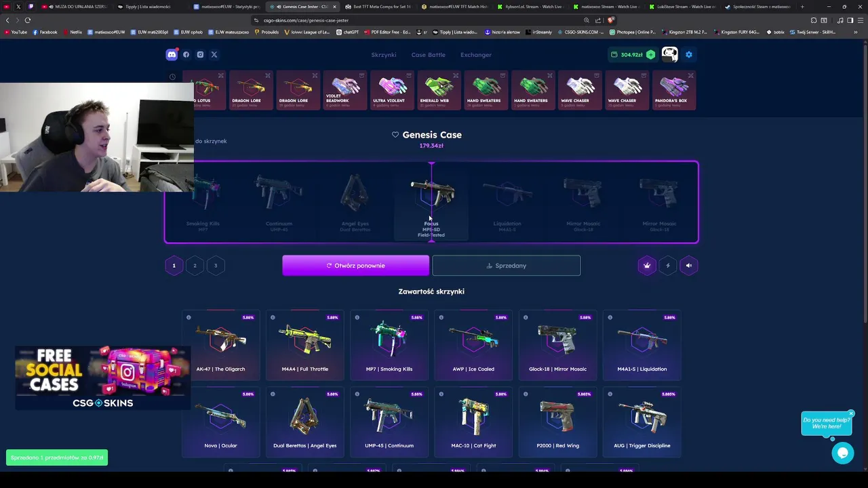Open the Ultra Violent gloves drop
This screenshot has height=488, width=868.
tap(392, 90)
